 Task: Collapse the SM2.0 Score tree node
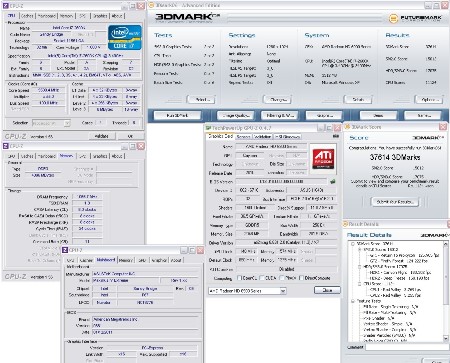(x=359, y=249)
